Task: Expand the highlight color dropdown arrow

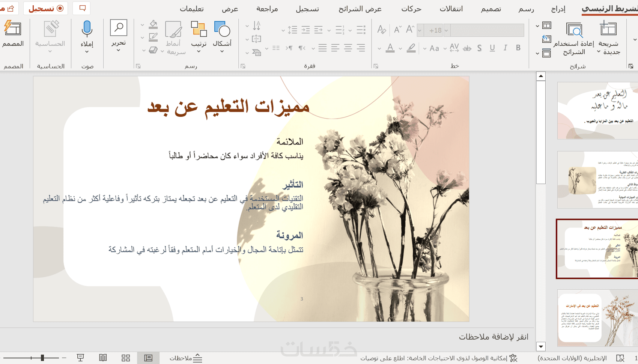Action: pyautogui.click(x=400, y=48)
